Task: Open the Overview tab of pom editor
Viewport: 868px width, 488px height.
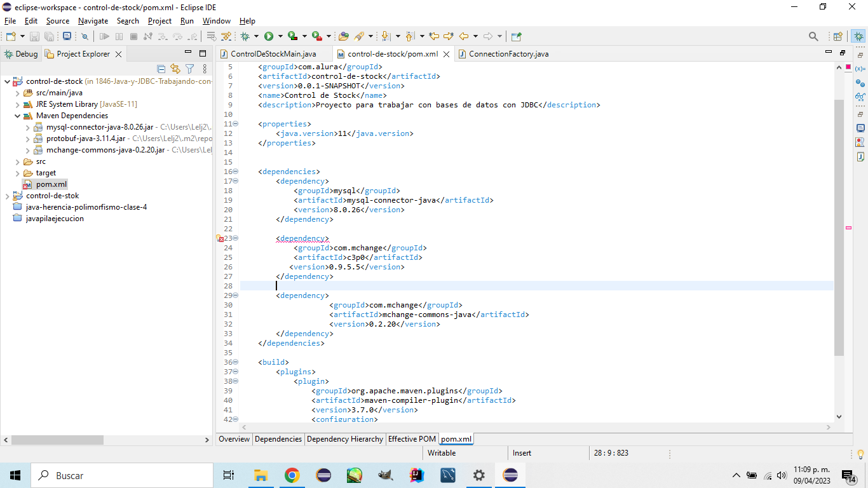Action: pos(234,439)
